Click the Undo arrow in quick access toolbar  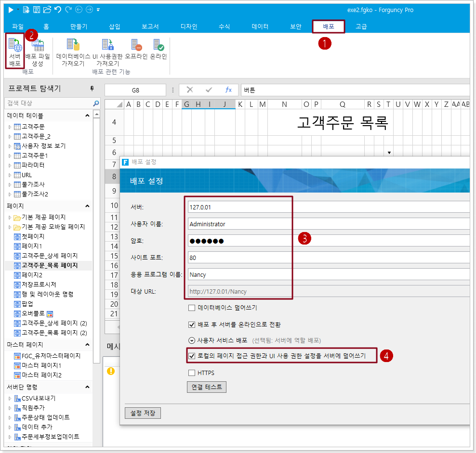58,9
